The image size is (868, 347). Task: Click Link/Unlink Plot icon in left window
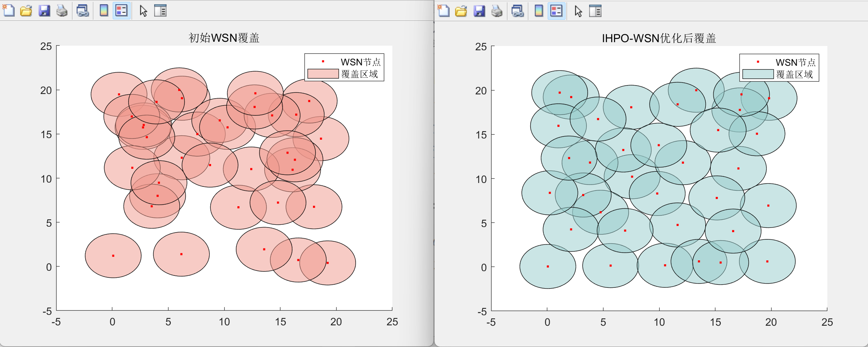(83, 10)
